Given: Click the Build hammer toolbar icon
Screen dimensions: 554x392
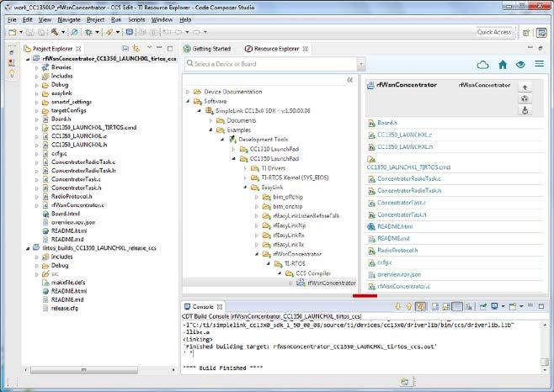Looking at the screenshot, I should (55, 32).
